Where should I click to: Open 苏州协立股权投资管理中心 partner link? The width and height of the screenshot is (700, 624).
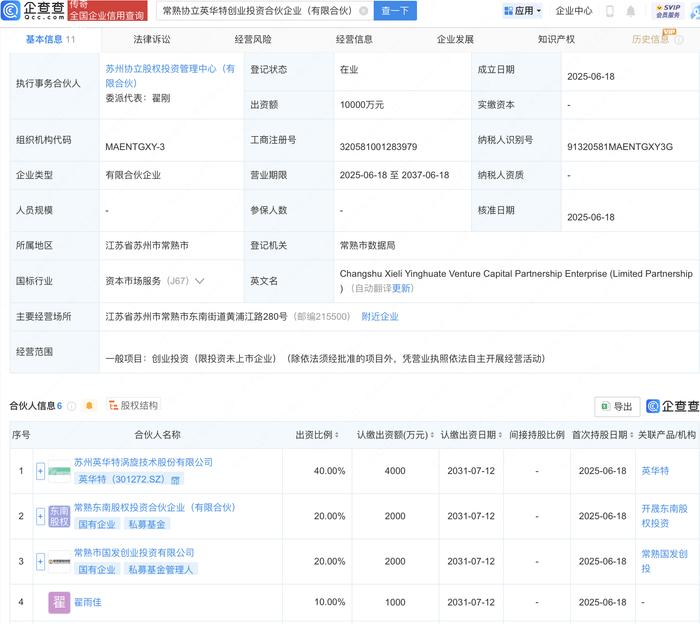pos(170,75)
